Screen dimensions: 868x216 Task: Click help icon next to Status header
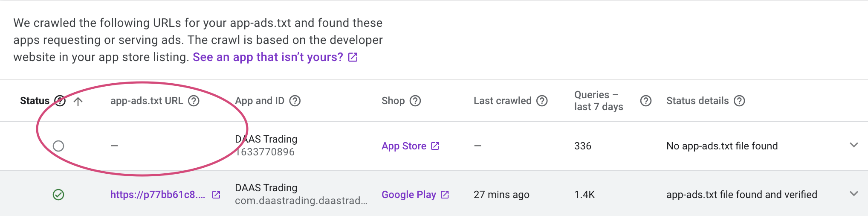point(60,101)
